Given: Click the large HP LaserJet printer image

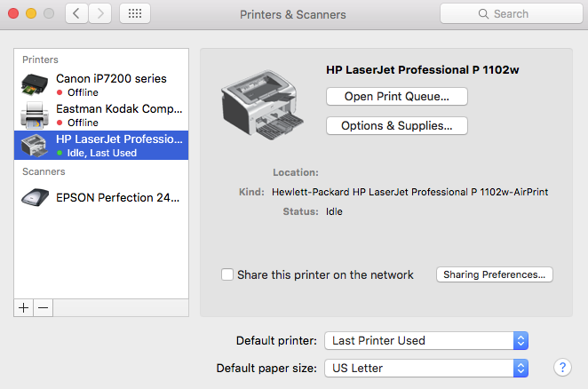Looking at the screenshot, I should [x=261, y=104].
